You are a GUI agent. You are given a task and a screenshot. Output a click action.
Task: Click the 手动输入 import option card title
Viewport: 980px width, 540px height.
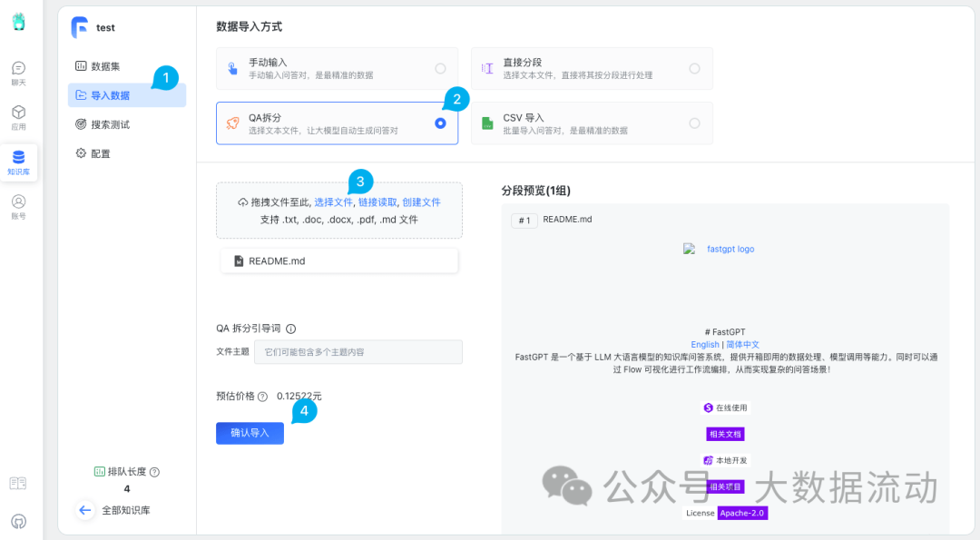268,63
